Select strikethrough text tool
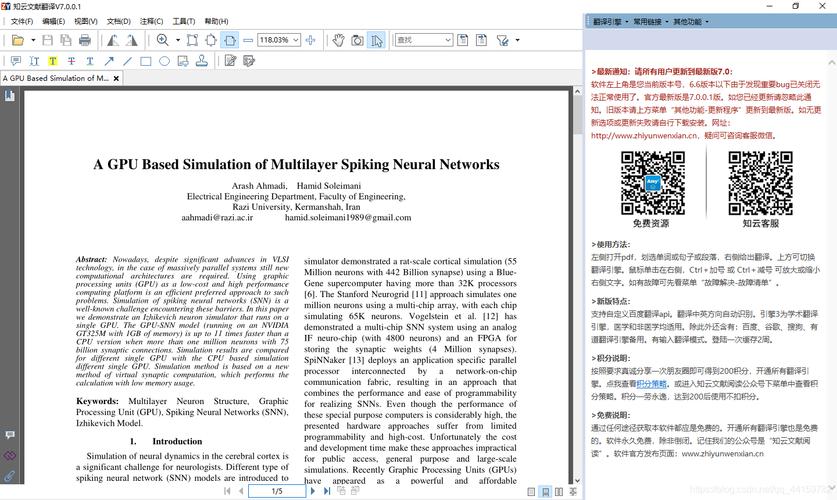 pyautogui.click(x=71, y=61)
